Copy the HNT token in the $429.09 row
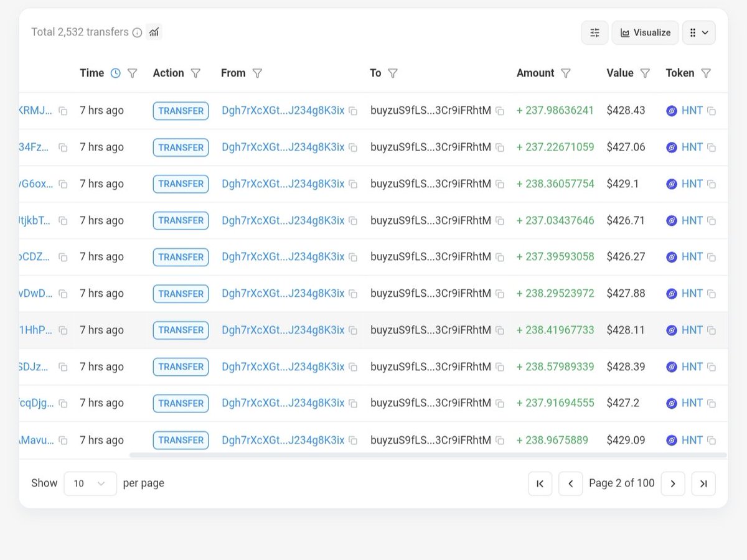This screenshot has height=560, width=747. 711,441
